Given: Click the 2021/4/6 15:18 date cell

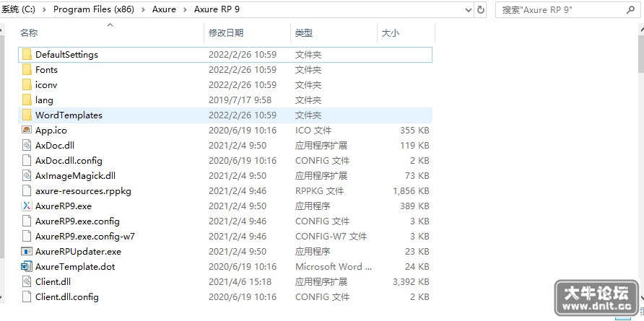Looking at the screenshot, I should tap(240, 281).
